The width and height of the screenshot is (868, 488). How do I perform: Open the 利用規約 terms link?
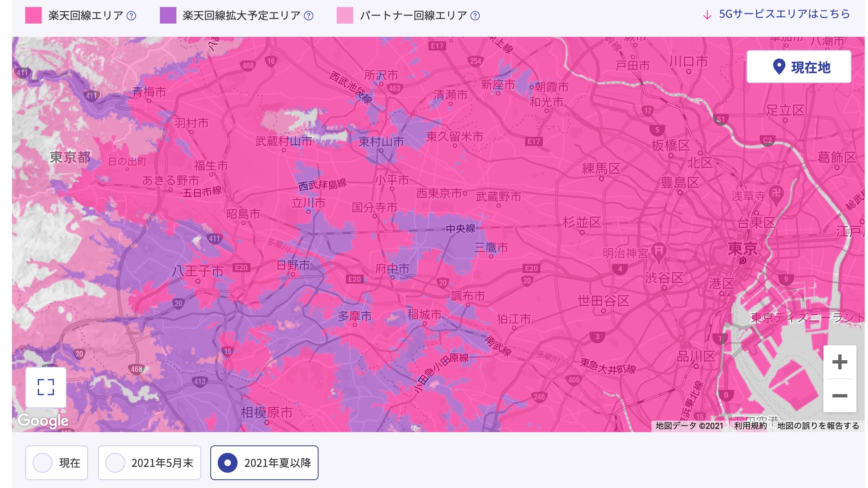pos(750,426)
